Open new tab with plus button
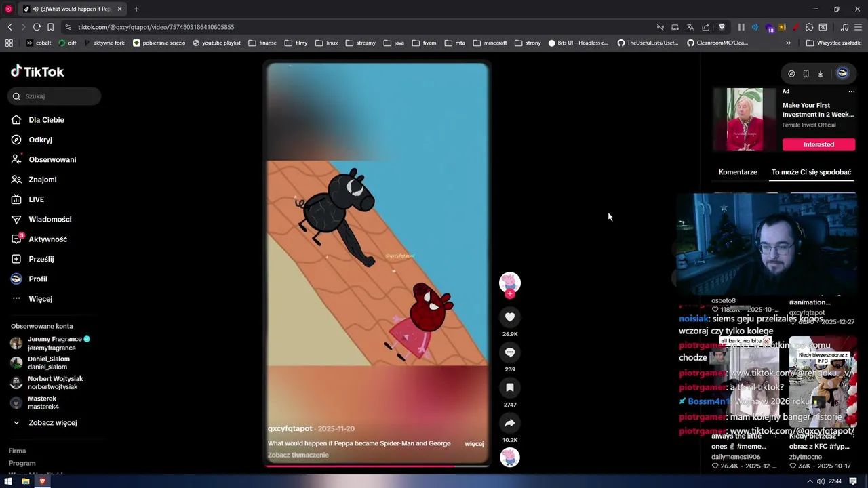Viewport: 868px width, 488px height. coord(136,9)
